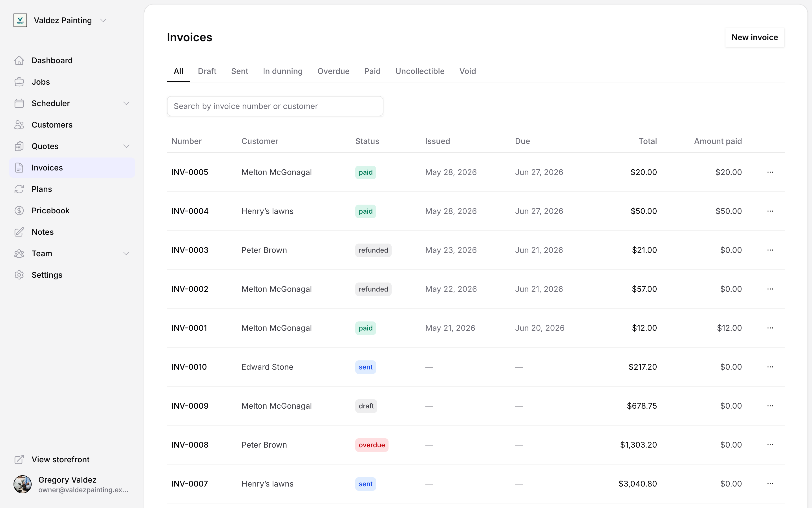Click the $678.75 total amount

point(642,406)
